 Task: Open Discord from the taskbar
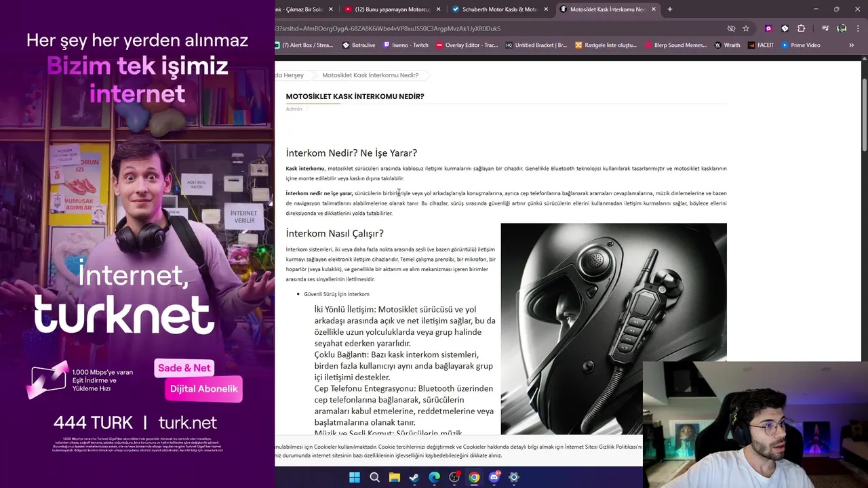point(494,477)
